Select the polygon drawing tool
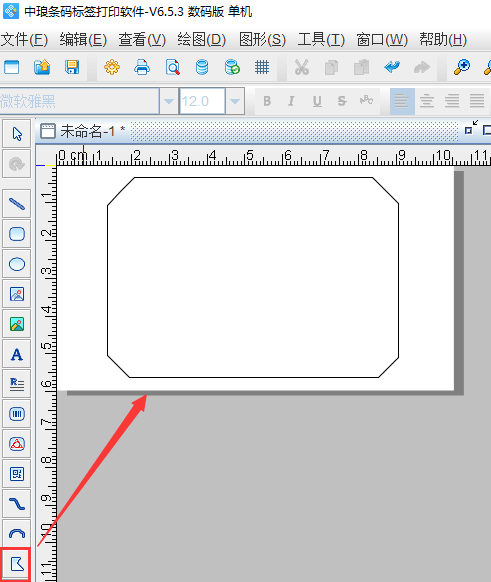Image resolution: width=491 pixels, height=582 pixels. (x=17, y=564)
